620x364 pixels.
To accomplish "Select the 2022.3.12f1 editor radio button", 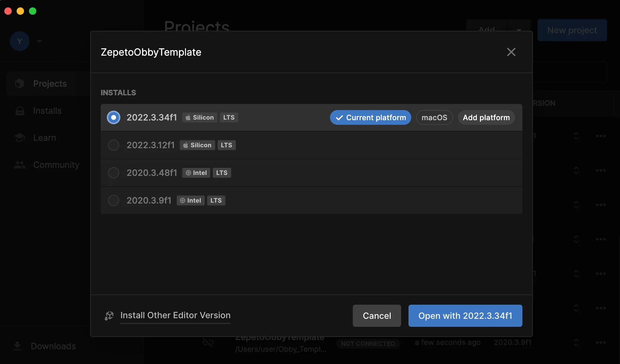I will coord(114,145).
